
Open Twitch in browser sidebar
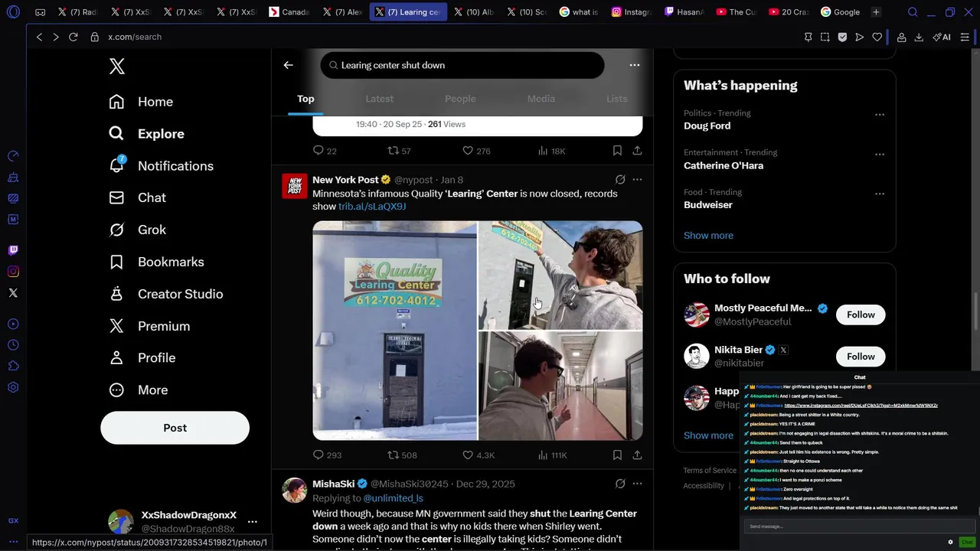[x=13, y=250]
